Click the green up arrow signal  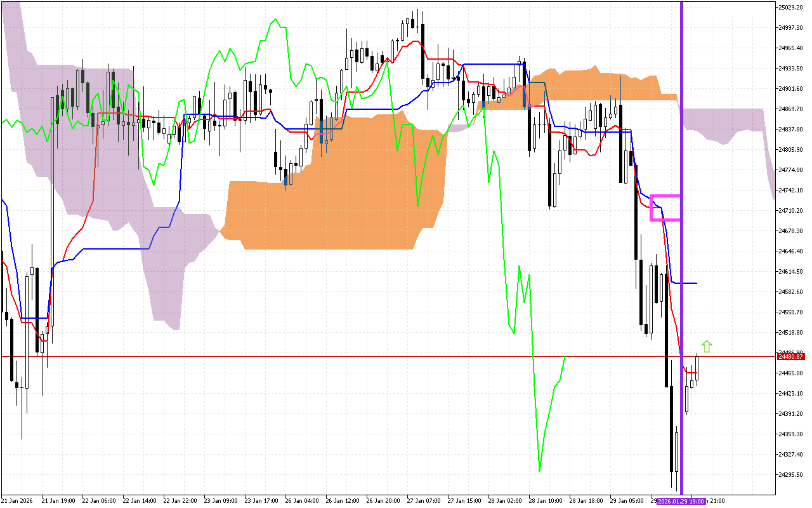click(707, 346)
